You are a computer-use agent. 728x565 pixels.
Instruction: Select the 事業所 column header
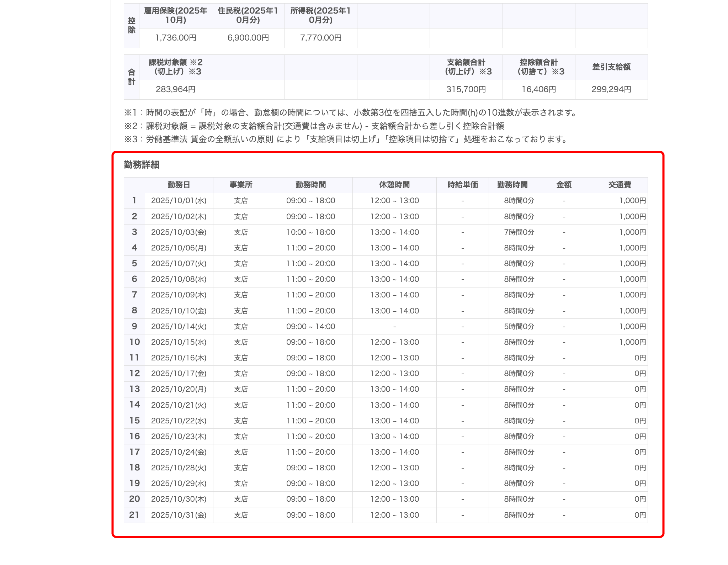(x=240, y=185)
